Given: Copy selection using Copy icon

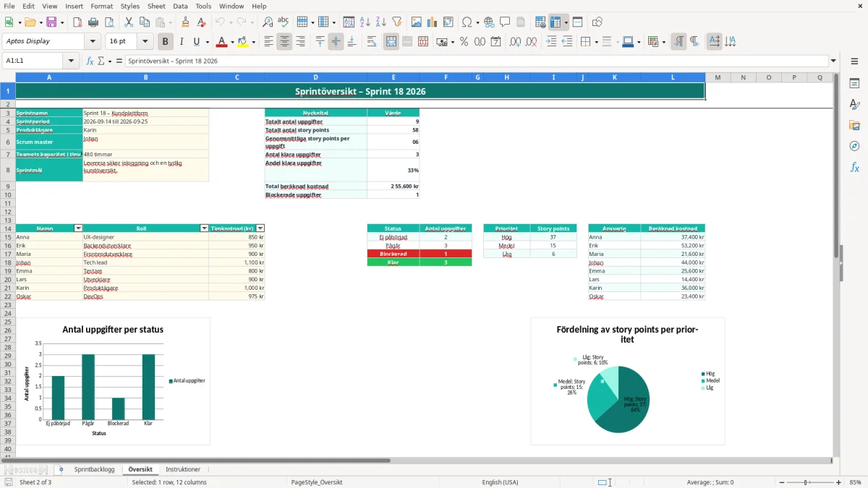Looking at the screenshot, I should click(x=144, y=22).
